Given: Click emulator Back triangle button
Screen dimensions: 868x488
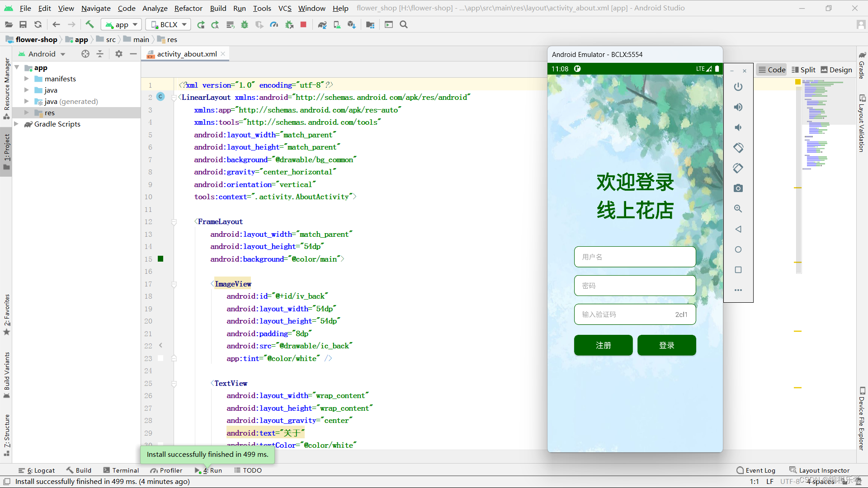Looking at the screenshot, I should (x=738, y=229).
